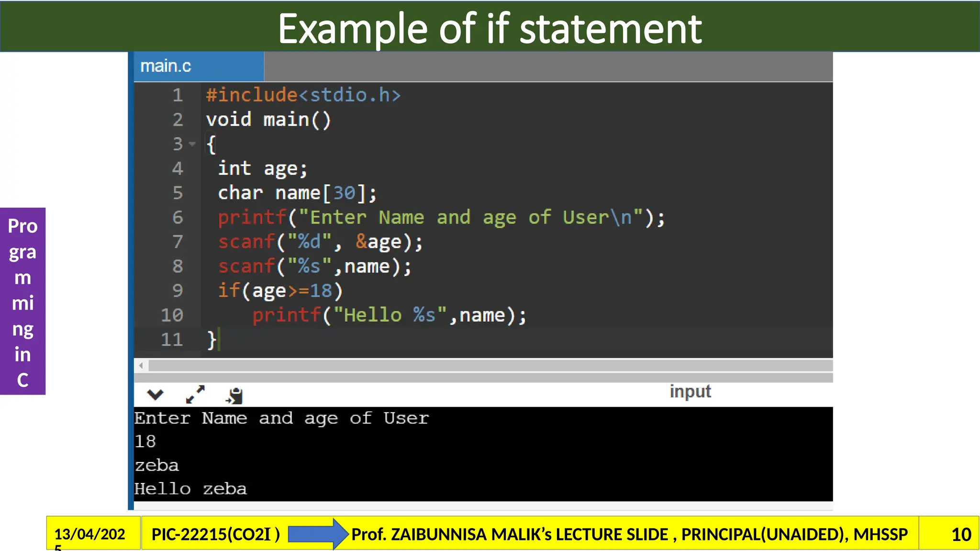This screenshot has height=551, width=980.
Task: Select the main.c editor tab
Action: (x=199, y=66)
